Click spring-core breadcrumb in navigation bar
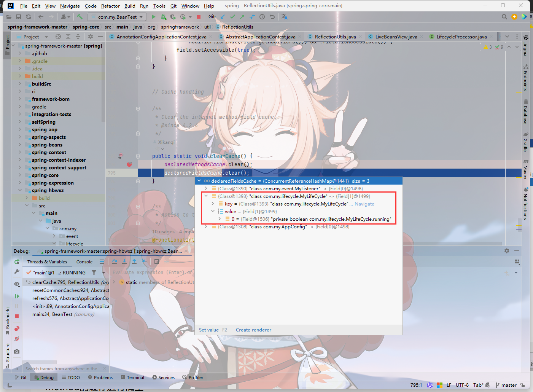533x392 pixels. pos(86,27)
